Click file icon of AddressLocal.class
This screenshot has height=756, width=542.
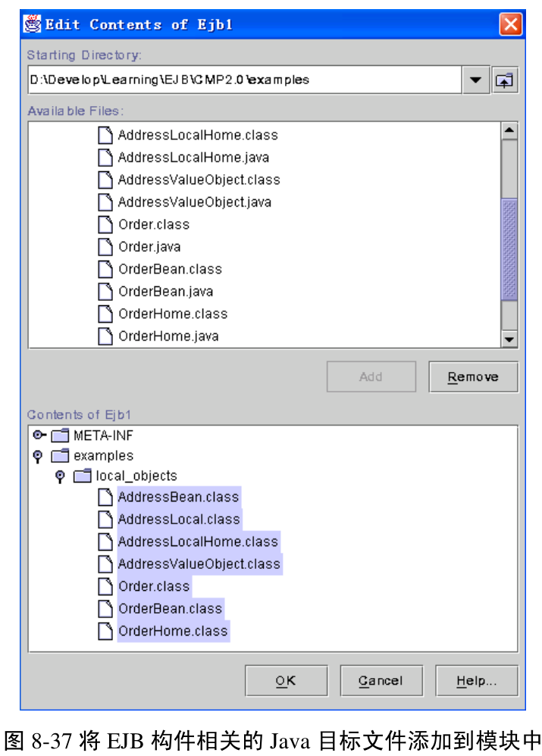[x=105, y=519]
